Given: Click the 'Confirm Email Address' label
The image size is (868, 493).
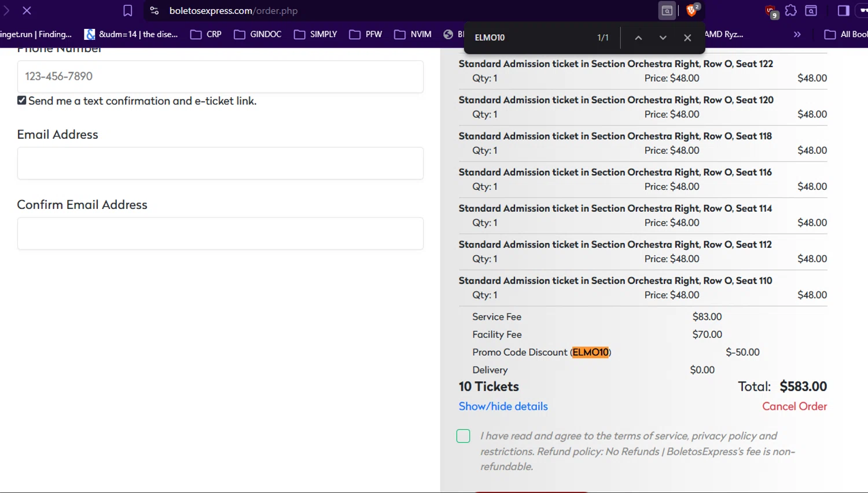Looking at the screenshot, I should point(82,205).
